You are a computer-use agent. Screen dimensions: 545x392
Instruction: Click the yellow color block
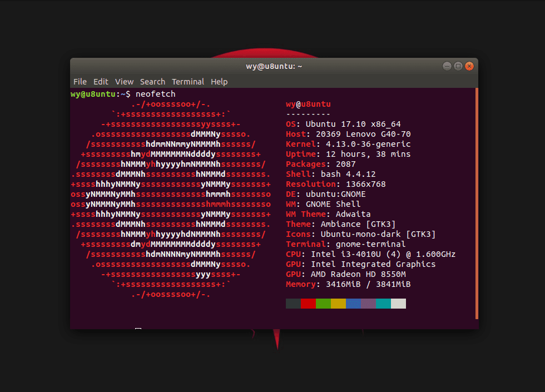(338, 304)
